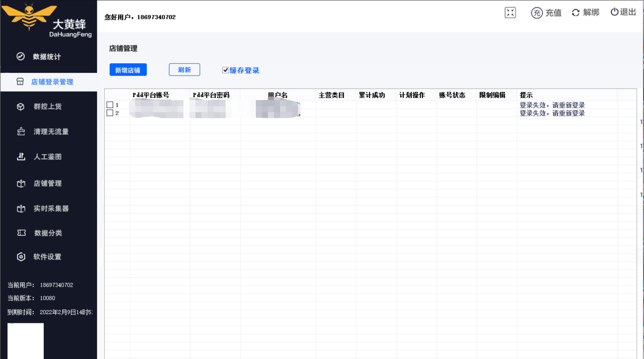644x359 pixels.
Task: Click the 数据统计 chart icon in sidebar
Action: pos(21,56)
